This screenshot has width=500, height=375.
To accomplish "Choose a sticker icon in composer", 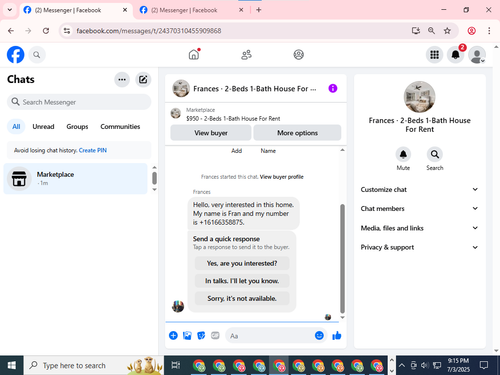I will [201, 335].
